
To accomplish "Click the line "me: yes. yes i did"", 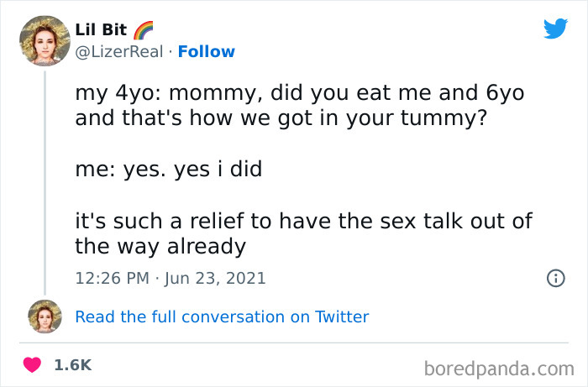I will [x=168, y=170].
